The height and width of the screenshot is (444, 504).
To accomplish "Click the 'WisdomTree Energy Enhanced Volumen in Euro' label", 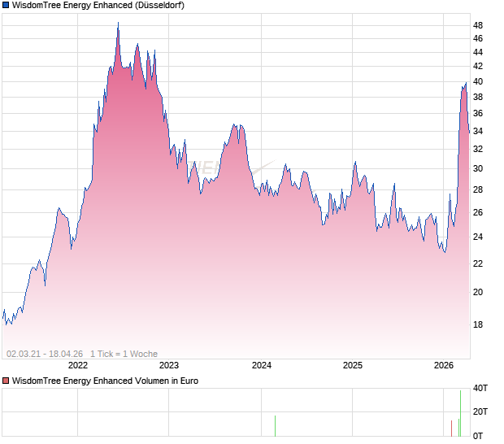I will [105, 381].
